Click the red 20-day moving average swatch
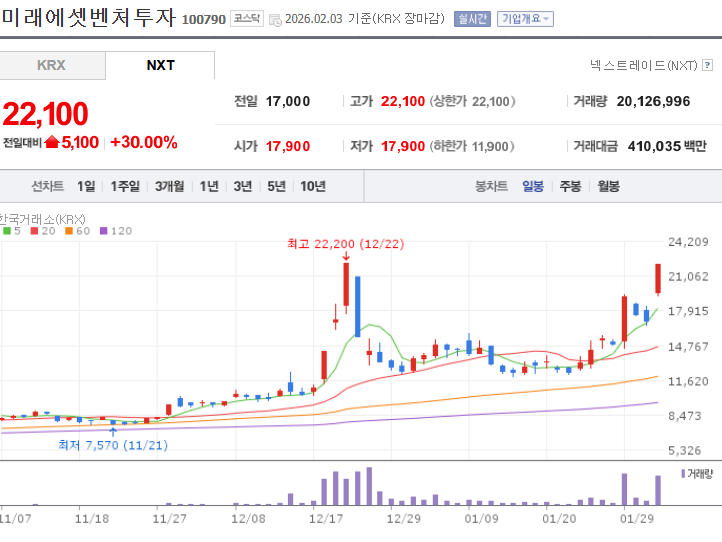The height and width of the screenshot is (542, 722). click(34, 231)
